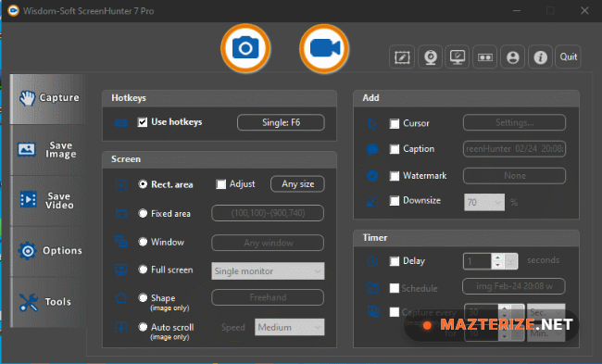
Task: Close the ScreenHunter window
Action: (584, 11)
